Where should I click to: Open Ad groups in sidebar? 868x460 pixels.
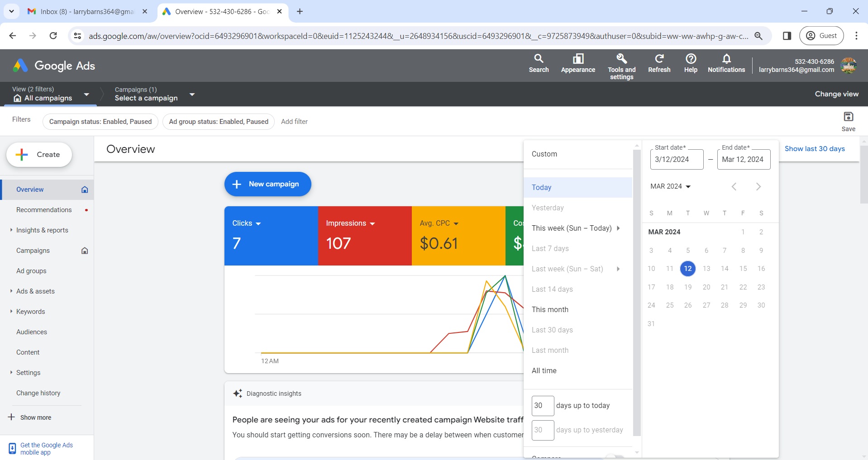coord(47,271)
